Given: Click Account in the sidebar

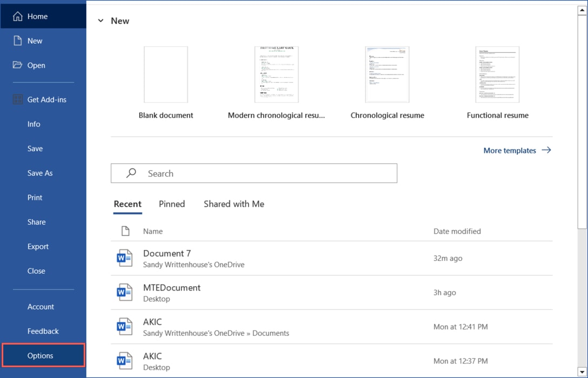Looking at the screenshot, I should click(40, 307).
